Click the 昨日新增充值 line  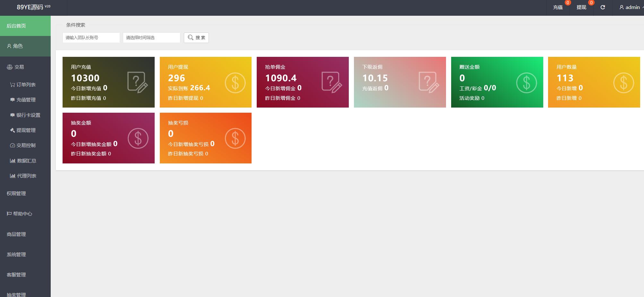89,98
